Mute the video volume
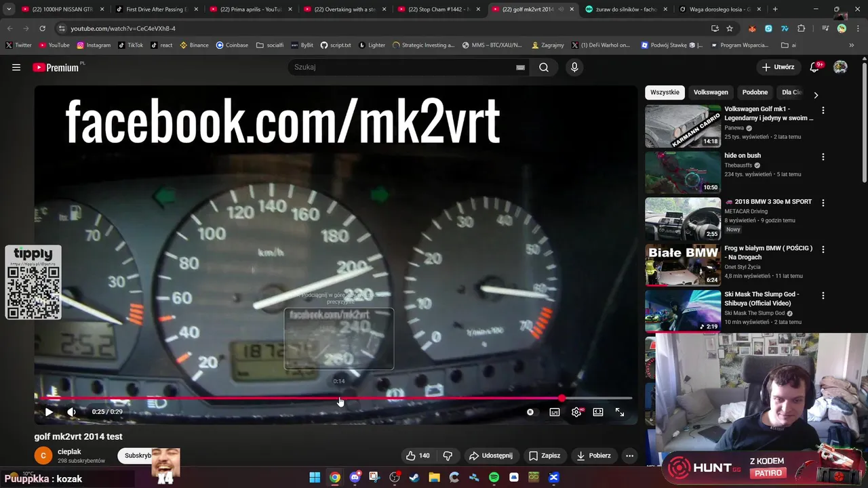This screenshot has height=488, width=868. 71,411
